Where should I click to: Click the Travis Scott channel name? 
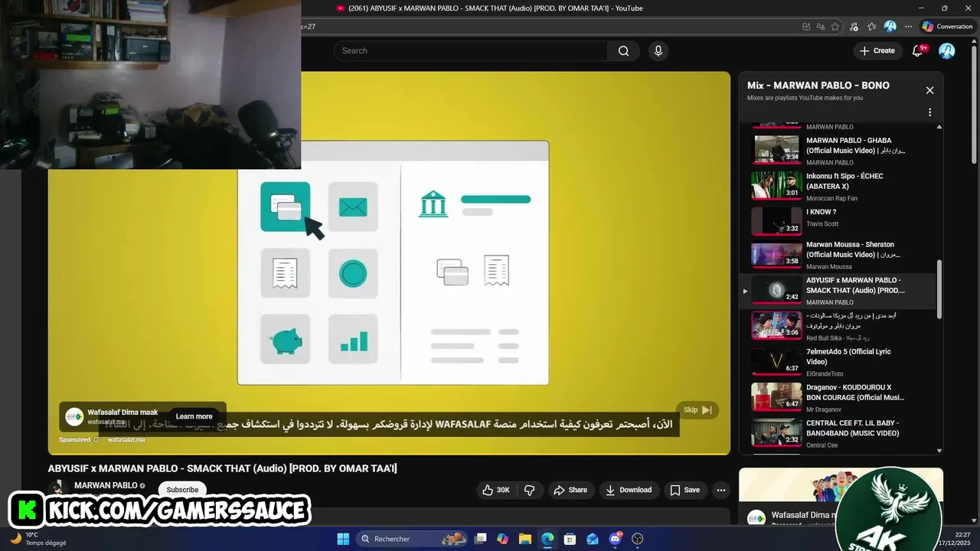coord(822,223)
